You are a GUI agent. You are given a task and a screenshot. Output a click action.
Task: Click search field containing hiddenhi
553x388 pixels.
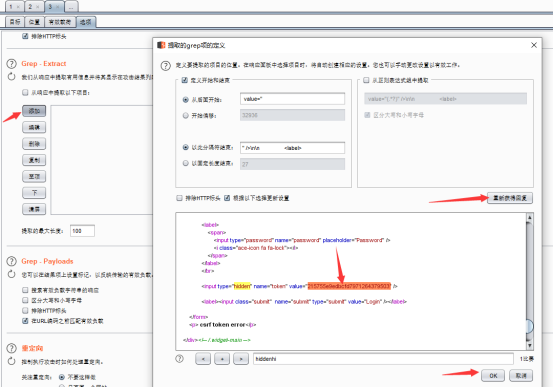(383, 359)
